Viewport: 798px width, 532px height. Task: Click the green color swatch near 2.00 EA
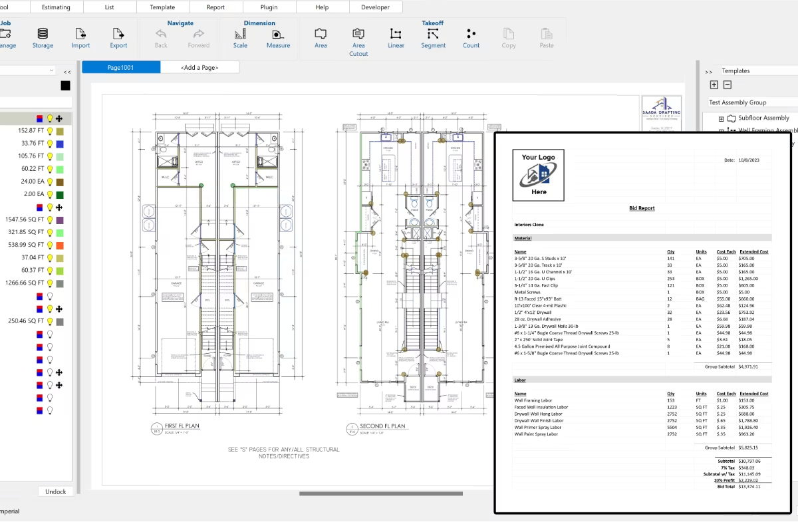coord(59,194)
